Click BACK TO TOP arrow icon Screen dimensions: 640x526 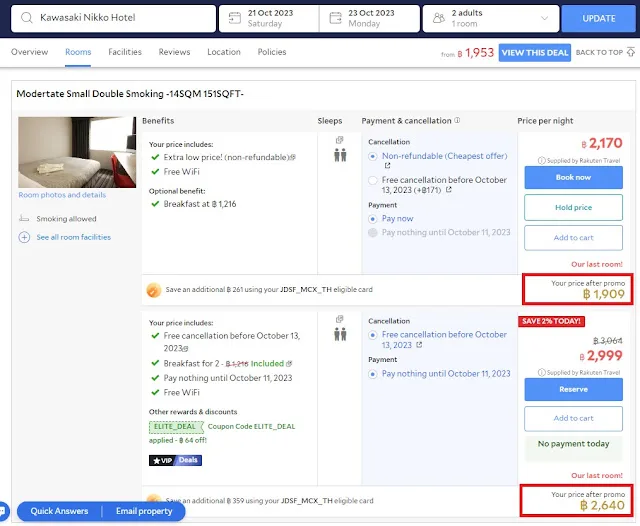tap(631, 52)
